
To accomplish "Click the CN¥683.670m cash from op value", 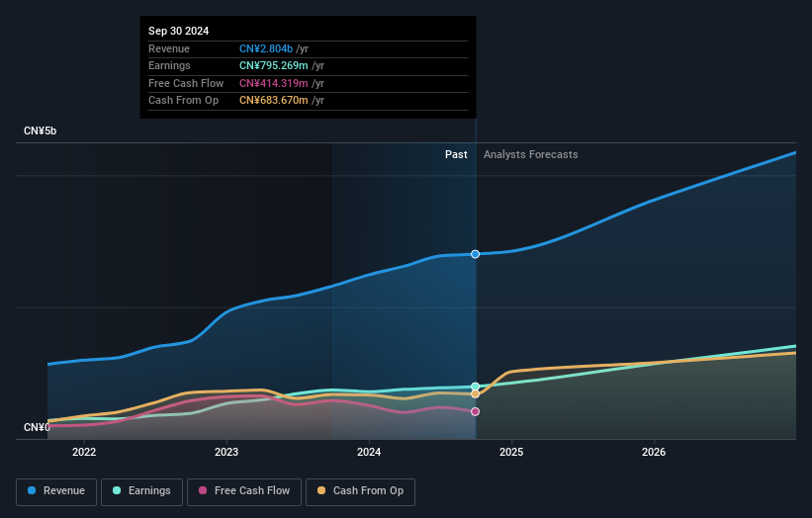I will point(273,101).
